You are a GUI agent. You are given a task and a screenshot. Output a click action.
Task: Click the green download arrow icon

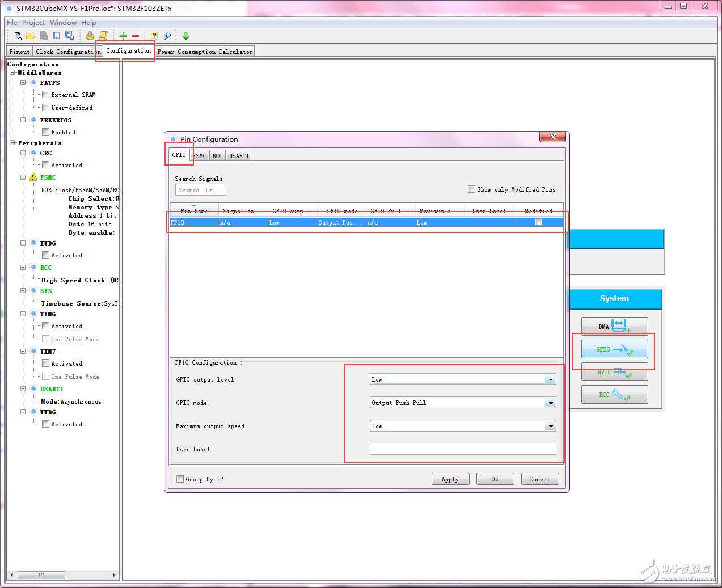[x=185, y=36]
